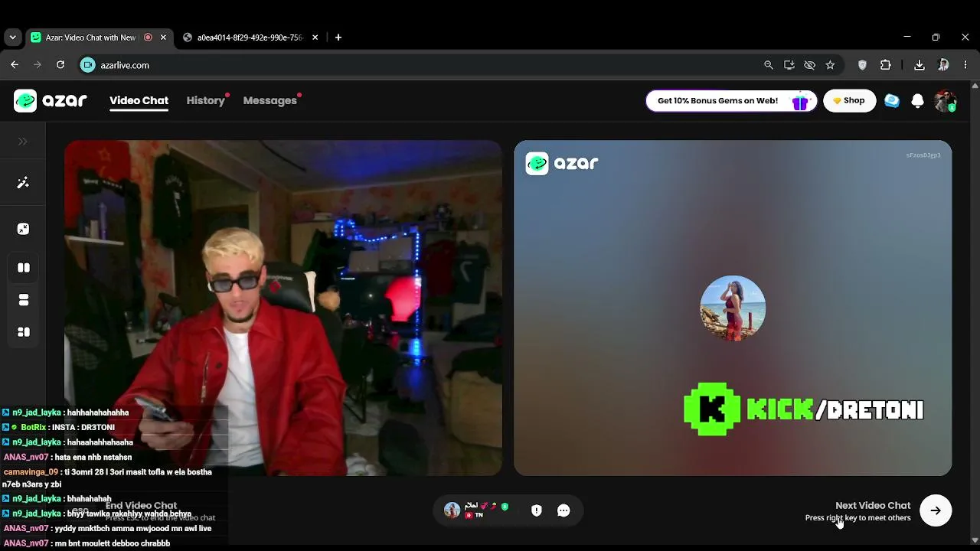This screenshot has height=551, width=980.
Task: Open a new browser tab
Action: [338, 37]
